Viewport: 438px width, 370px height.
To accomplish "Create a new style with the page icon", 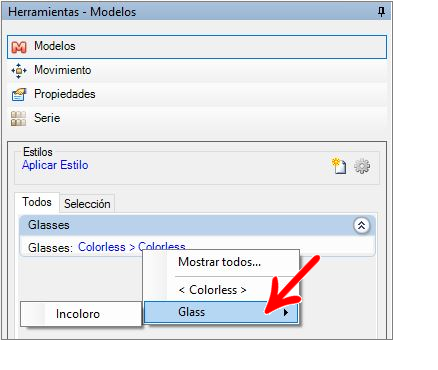I will point(339,166).
